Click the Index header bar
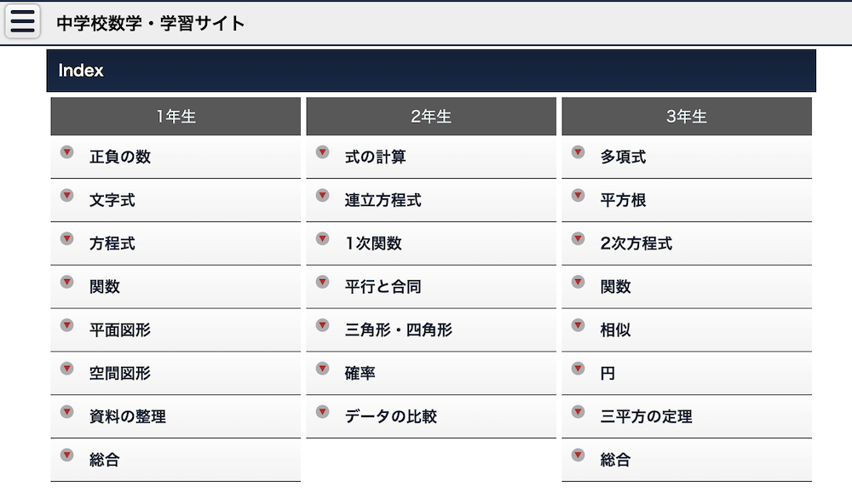The image size is (852, 504). click(x=431, y=71)
